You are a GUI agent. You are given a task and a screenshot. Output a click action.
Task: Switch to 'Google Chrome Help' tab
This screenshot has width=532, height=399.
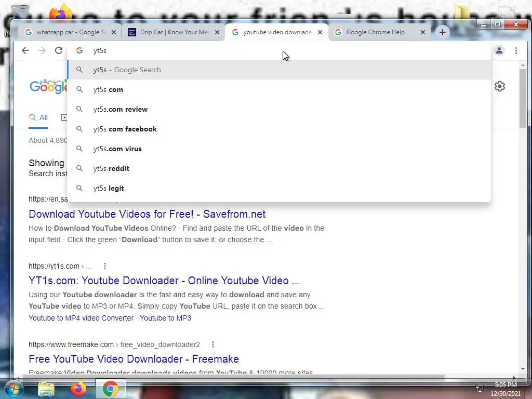379,32
